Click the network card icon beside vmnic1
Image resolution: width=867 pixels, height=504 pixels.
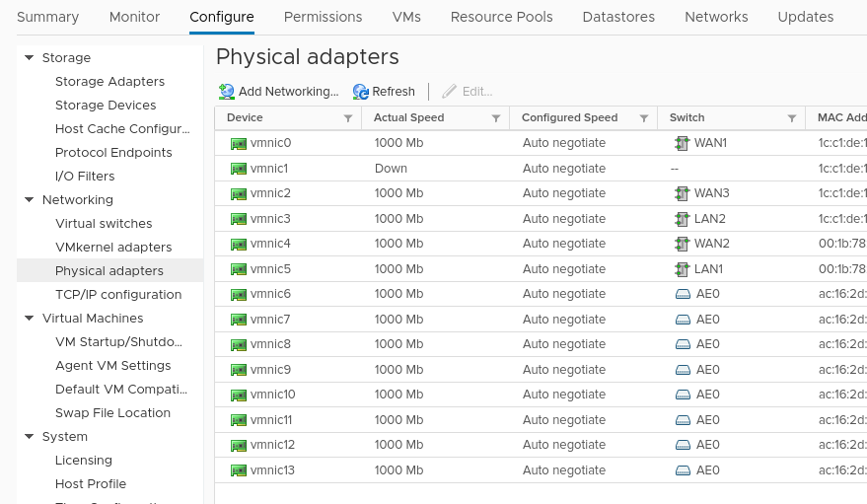pos(238,169)
